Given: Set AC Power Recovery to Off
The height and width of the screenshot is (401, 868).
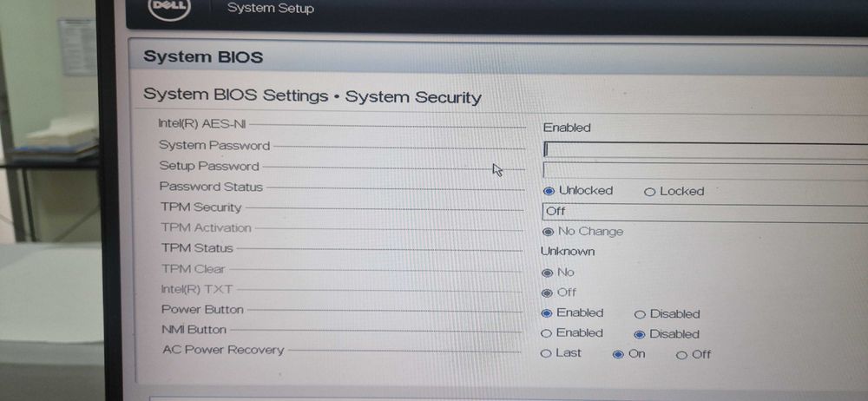Looking at the screenshot, I should (681, 354).
